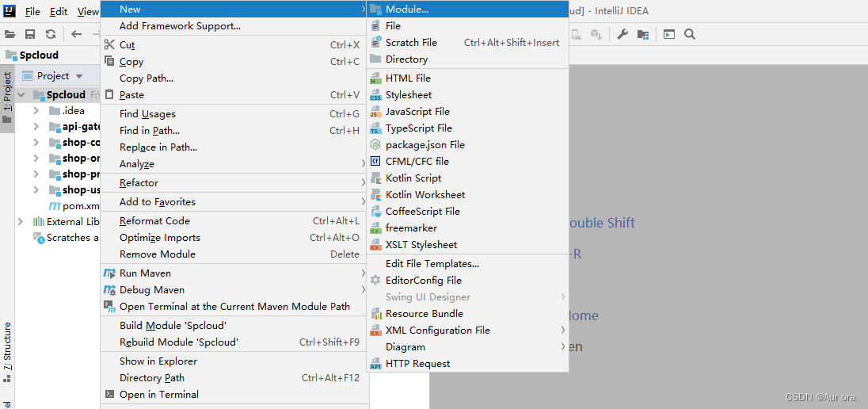Click the IntelliJ IDEA logo icon

click(x=10, y=10)
